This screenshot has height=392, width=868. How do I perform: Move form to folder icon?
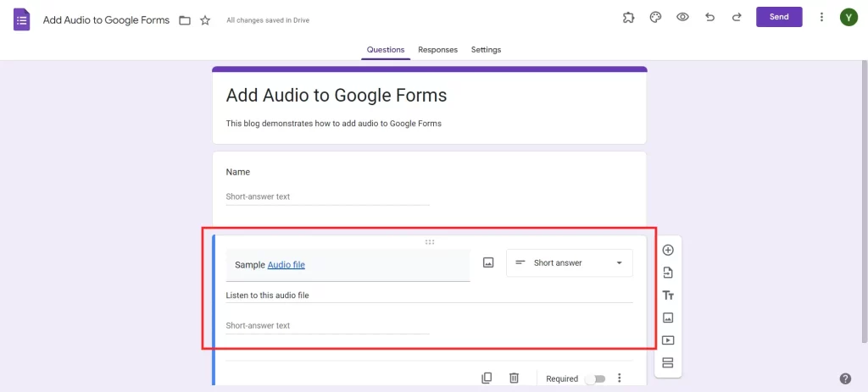coord(185,20)
